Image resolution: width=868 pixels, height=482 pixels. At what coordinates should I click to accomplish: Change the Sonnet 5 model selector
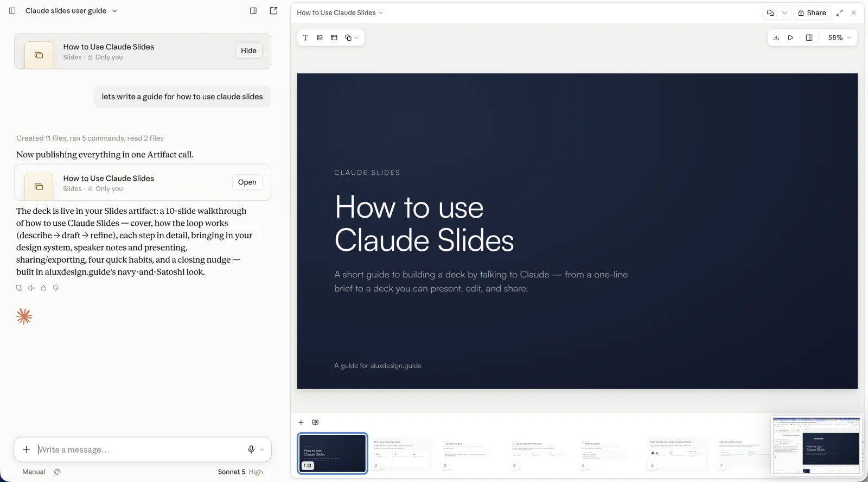(x=232, y=472)
